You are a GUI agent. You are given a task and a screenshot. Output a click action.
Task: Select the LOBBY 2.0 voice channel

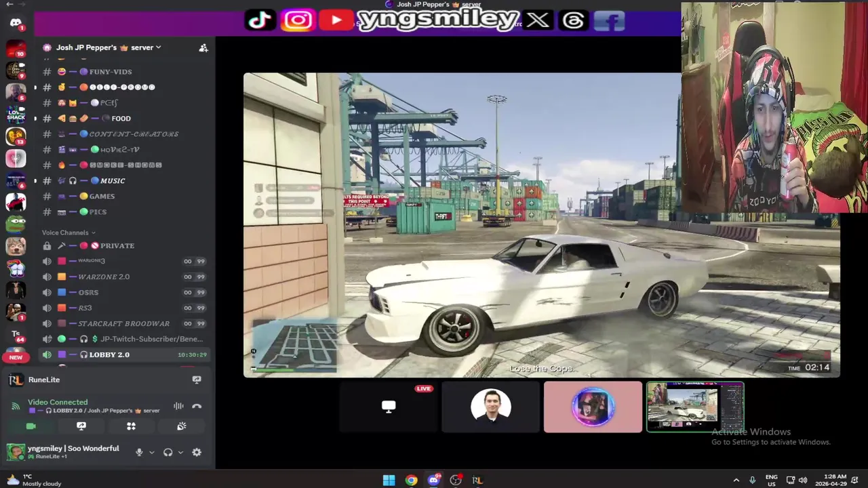pyautogui.click(x=124, y=354)
